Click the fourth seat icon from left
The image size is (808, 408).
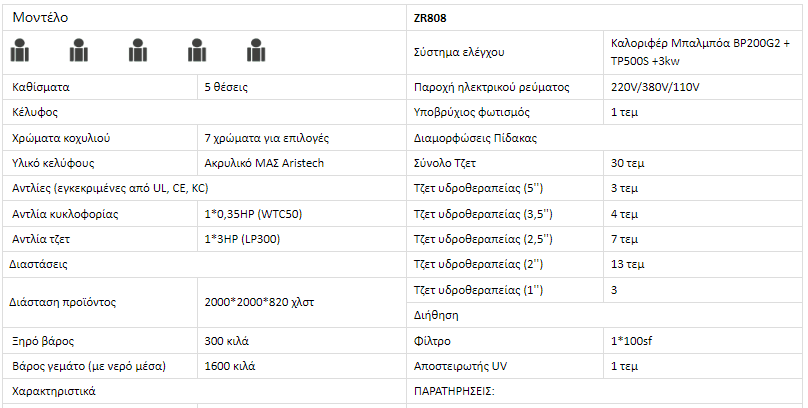pos(198,48)
